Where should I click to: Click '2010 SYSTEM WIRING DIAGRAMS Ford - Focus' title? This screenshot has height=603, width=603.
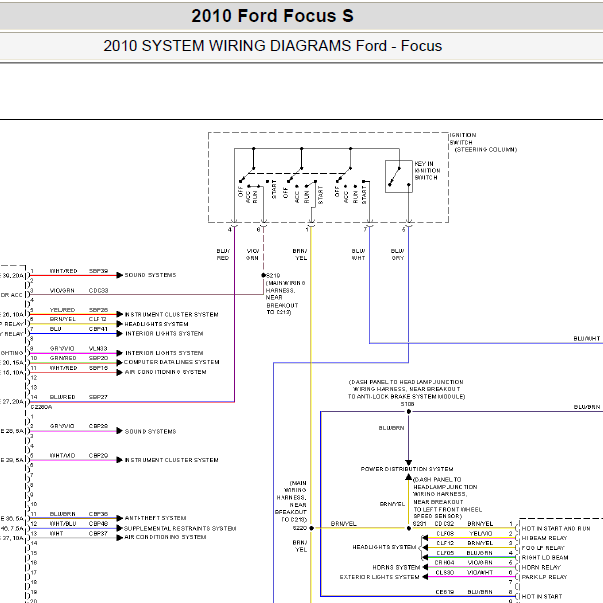[x=272, y=46]
